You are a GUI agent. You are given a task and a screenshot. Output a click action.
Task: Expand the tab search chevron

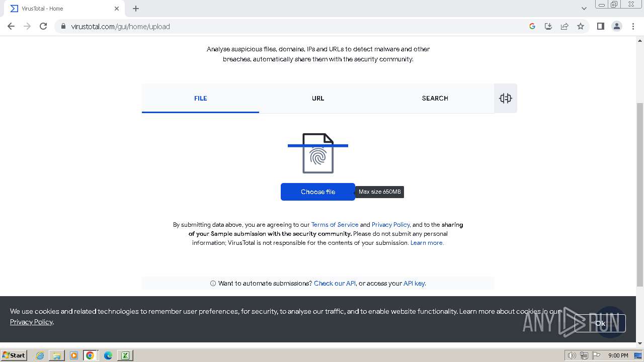(584, 9)
